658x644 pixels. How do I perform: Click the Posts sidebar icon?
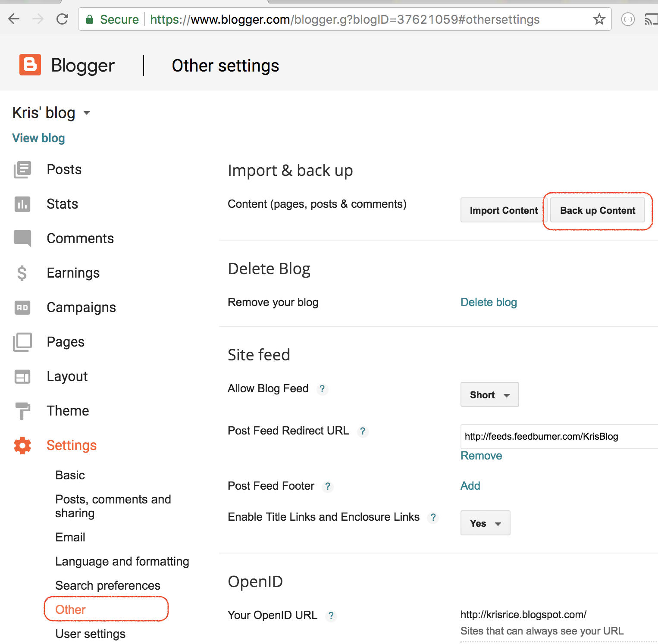(22, 169)
